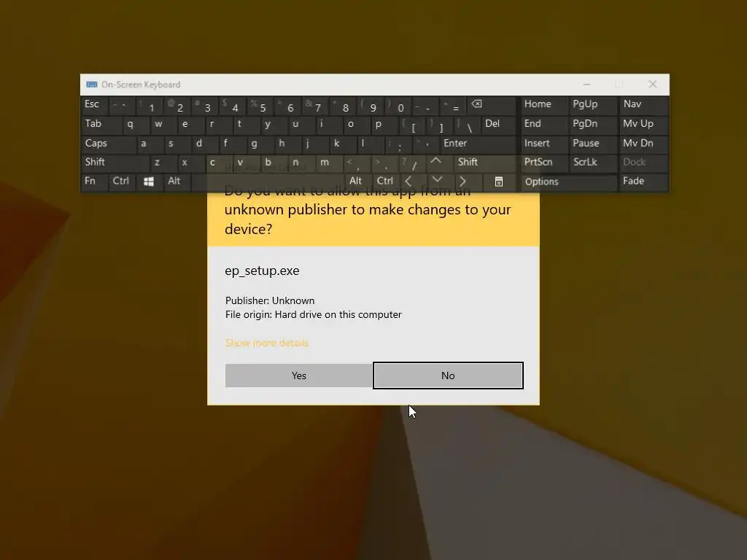Toggle the Fn key

(x=94, y=182)
